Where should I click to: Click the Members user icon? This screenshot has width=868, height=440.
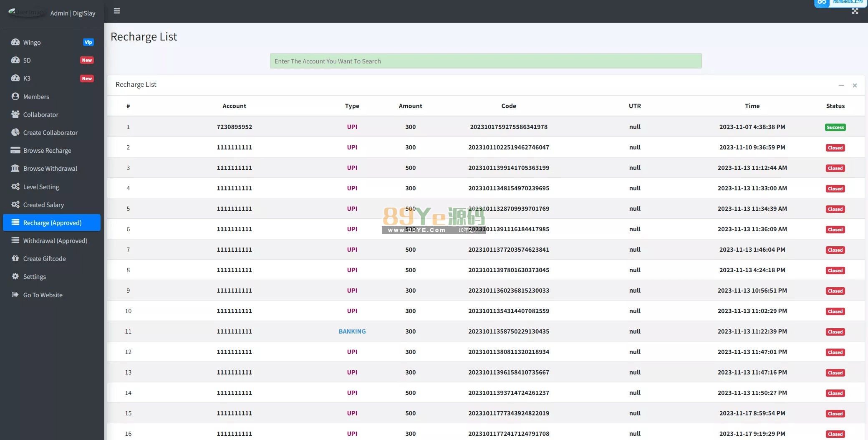pos(15,96)
